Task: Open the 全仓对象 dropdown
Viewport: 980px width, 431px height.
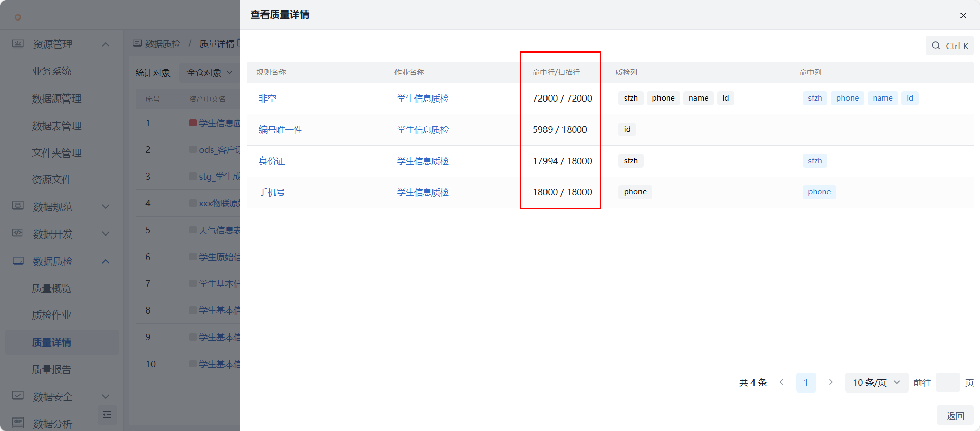Action: [210, 73]
